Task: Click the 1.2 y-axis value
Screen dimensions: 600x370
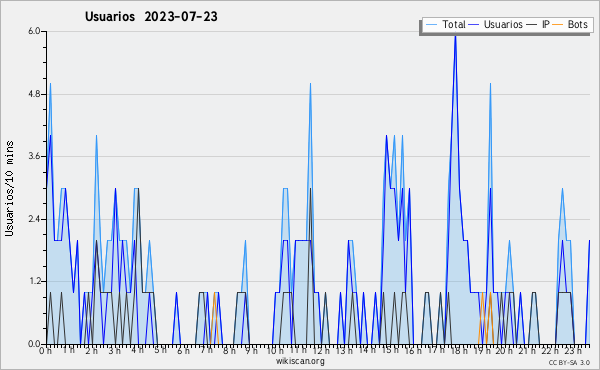Action: (34, 281)
